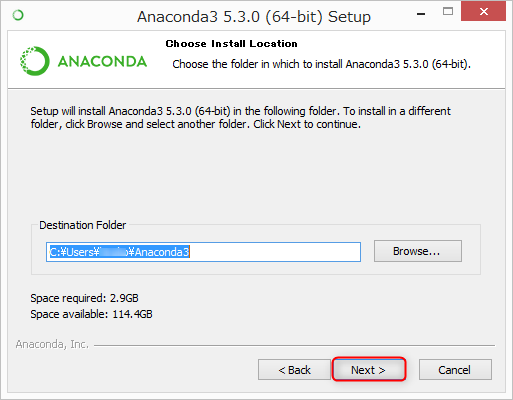Click the Destination Folder group label
The width and height of the screenshot is (513, 400).
pyautogui.click(x=83, y=225)
